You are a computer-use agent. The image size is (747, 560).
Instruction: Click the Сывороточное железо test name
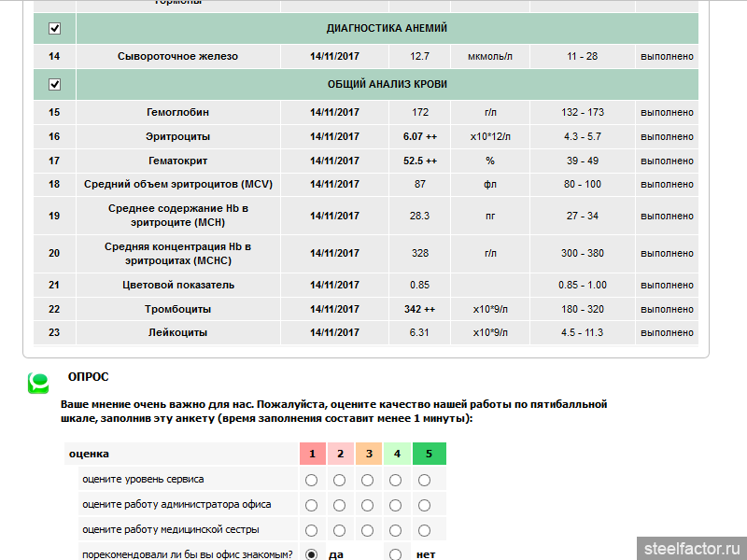pos(177,56)
